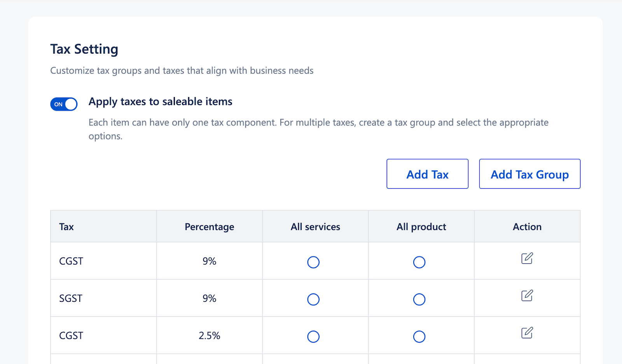Click the Apply taxes to saleable items label
Screen dimensions: 622x364
pyautogui.click(x=160, y=102)
